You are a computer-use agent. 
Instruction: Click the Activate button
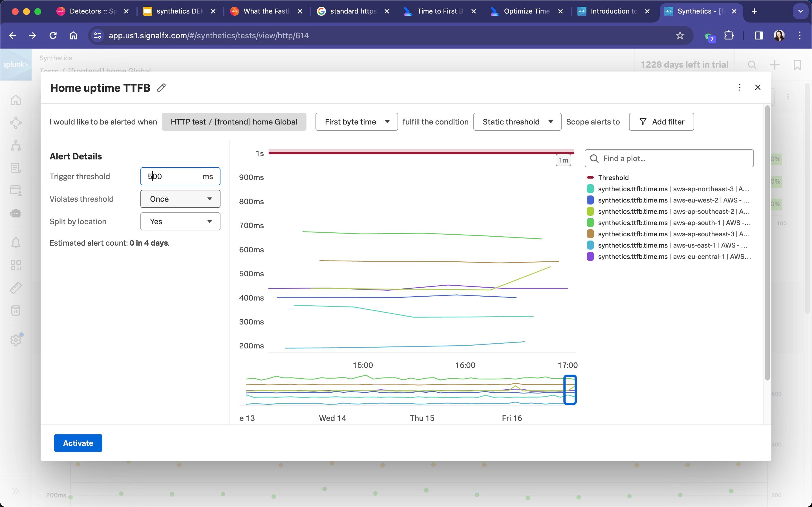78,443
